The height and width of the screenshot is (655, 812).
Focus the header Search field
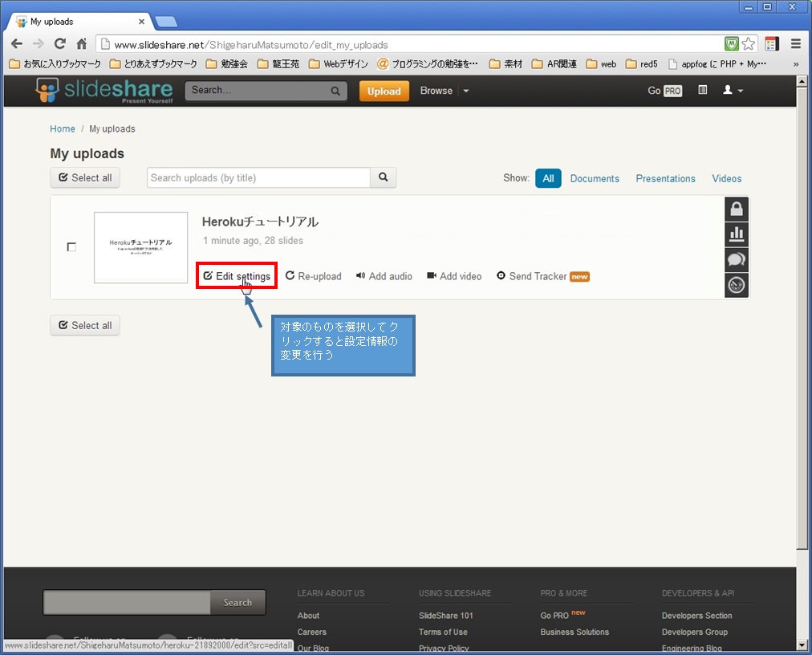[x=259, y=91]
